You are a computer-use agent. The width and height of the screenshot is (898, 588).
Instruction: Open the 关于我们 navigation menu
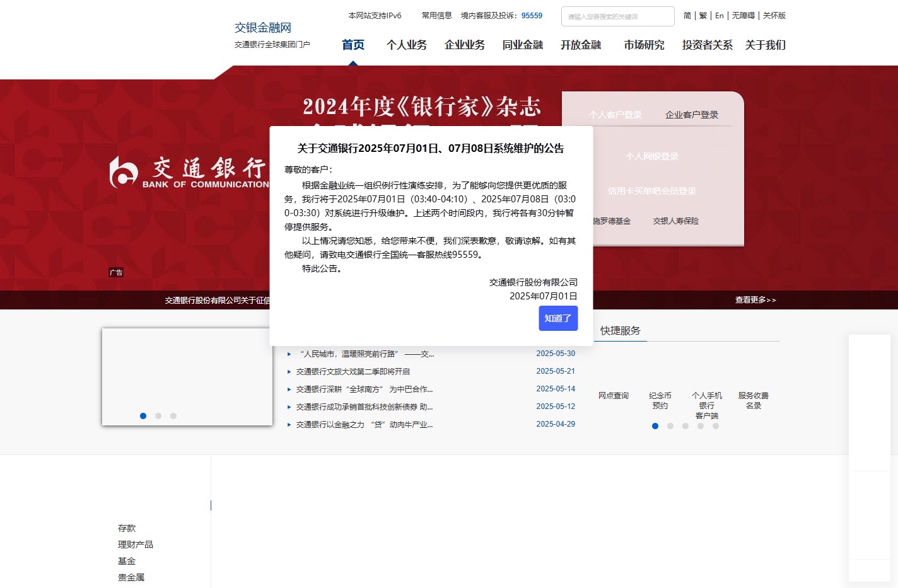coord(766,45)
